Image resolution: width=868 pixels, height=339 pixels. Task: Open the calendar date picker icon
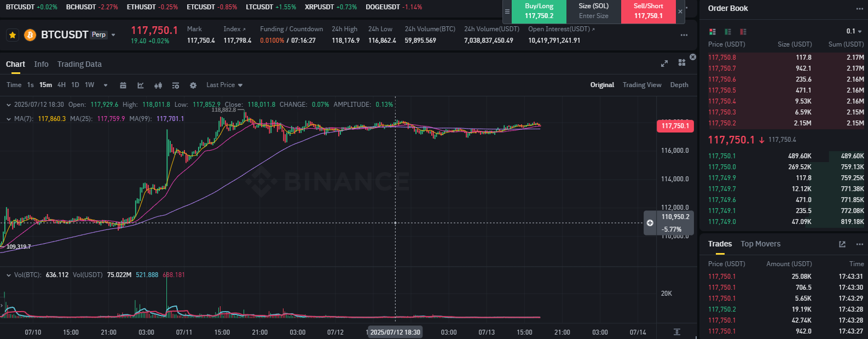pyautogui.click(x=123, y=85)
